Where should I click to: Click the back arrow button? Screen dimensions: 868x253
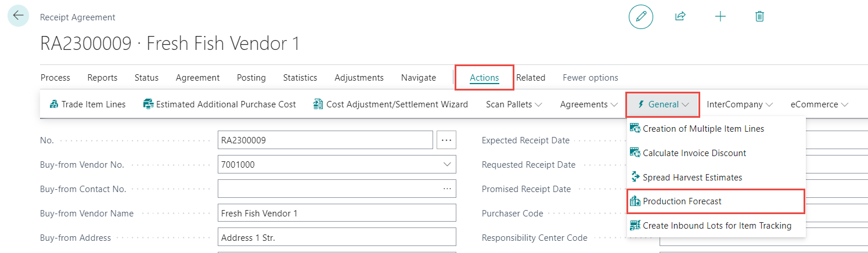click(x=19, y=16)
